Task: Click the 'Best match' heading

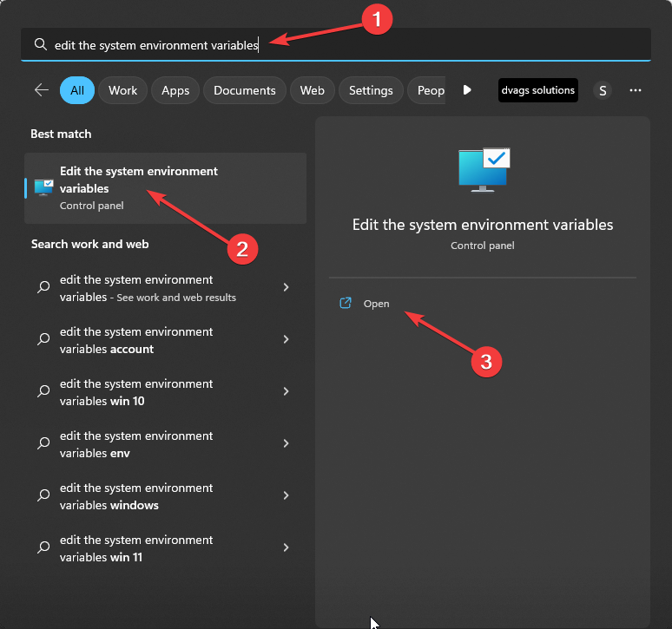Action: point(61,134)
